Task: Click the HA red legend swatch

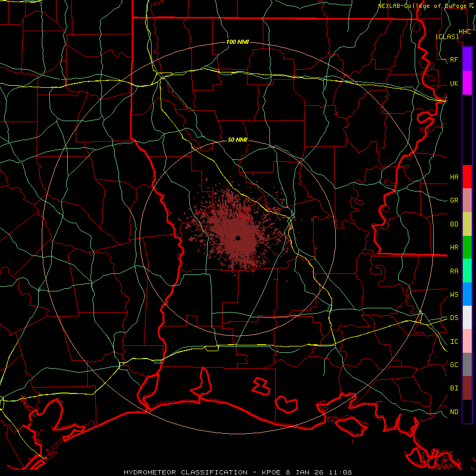Action: (467, 177)
